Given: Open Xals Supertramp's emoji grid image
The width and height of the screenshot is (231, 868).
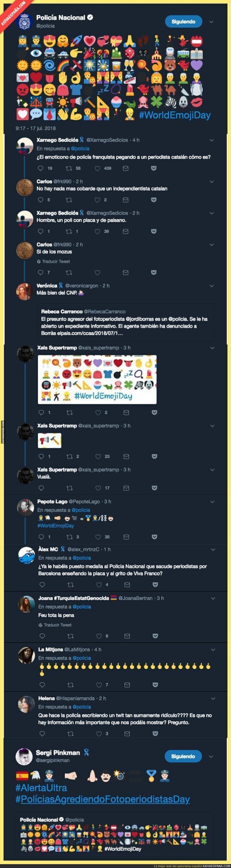Looking at the screenshot, I should point(97,379).
